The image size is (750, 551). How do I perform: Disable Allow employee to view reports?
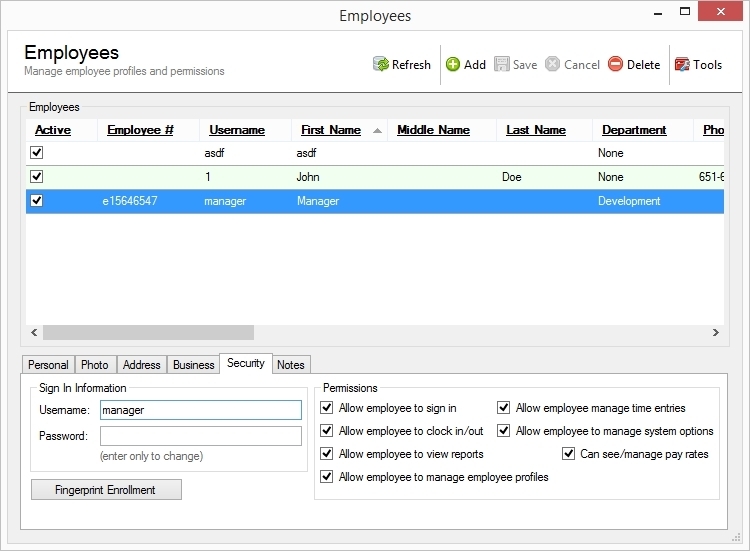point(327,454)
